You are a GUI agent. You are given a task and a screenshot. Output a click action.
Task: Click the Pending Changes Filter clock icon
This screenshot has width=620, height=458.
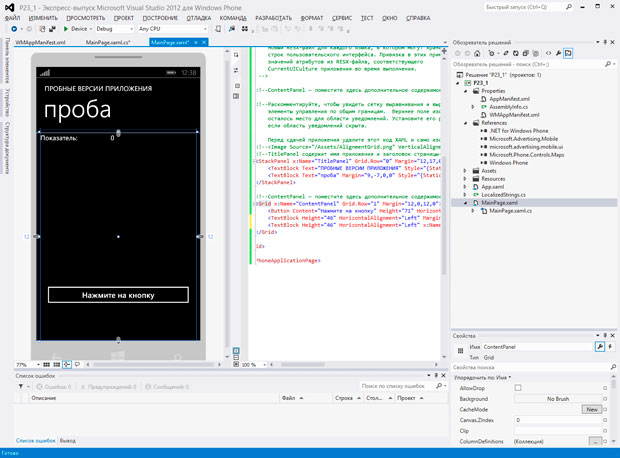click(x=491, y=53)
